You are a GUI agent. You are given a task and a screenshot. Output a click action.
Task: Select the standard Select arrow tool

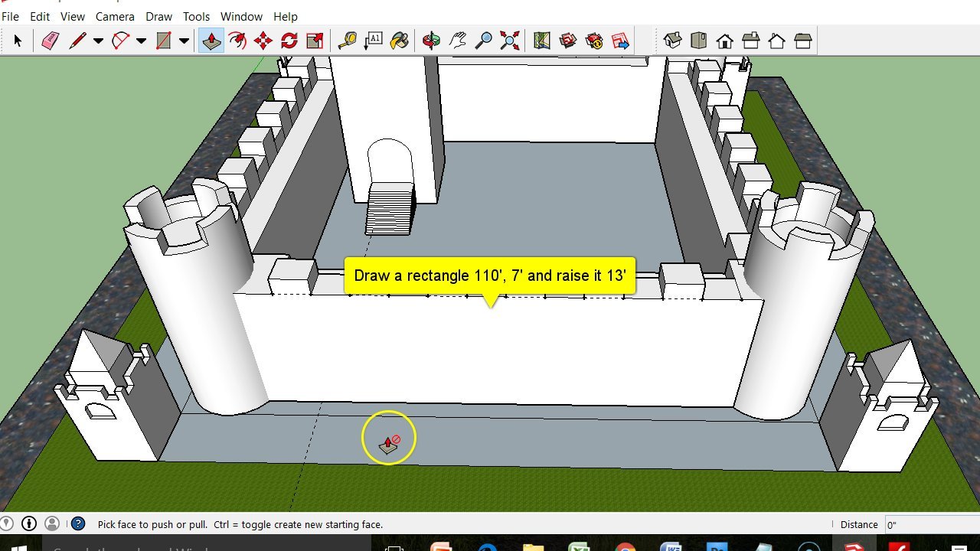coord(18,40)
